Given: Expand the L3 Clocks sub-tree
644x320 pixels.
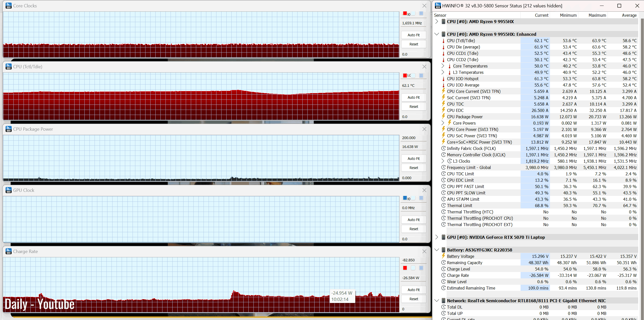Looking at the screenshot, I should coord(443,161).
